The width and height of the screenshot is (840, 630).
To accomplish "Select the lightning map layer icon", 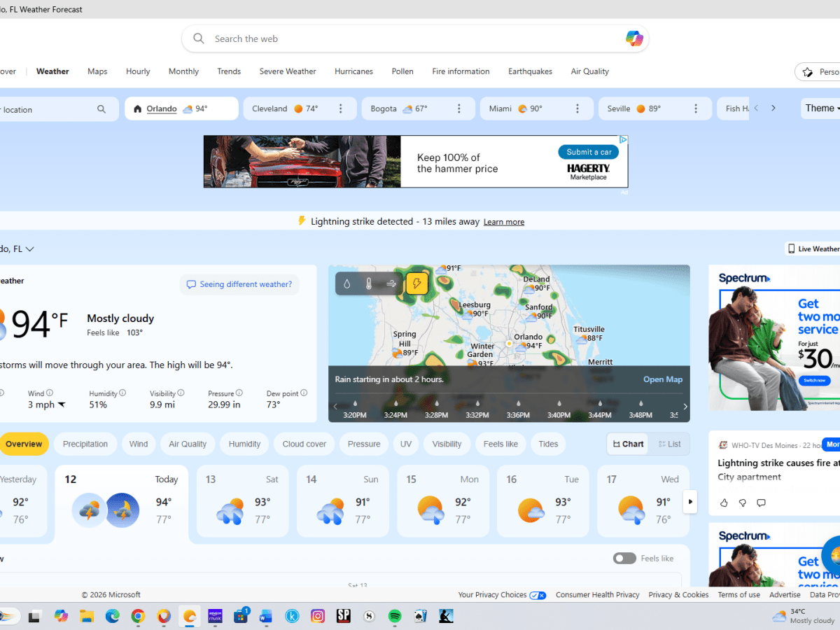I will click(417, 283).
